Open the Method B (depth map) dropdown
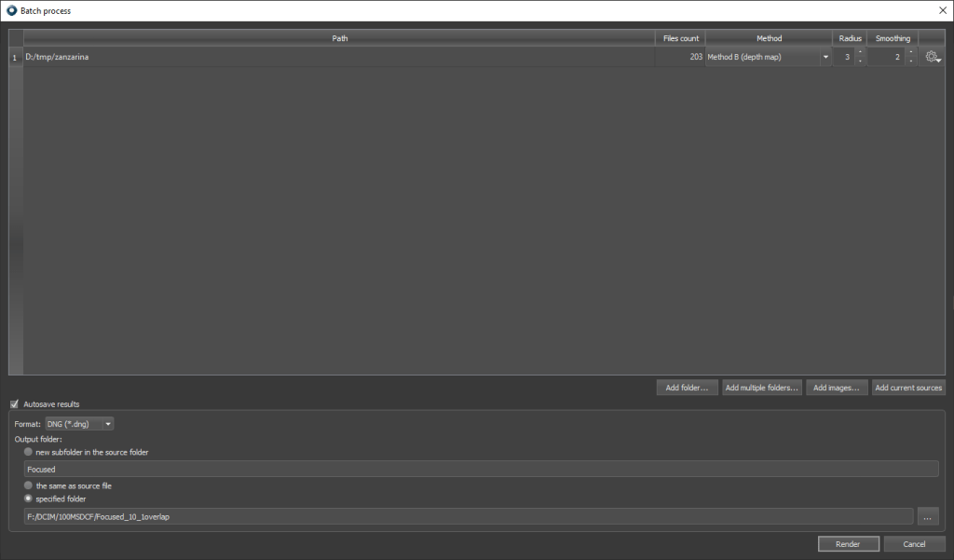The image size is (954, 560). pyautogui.click(x=768, y=57)
